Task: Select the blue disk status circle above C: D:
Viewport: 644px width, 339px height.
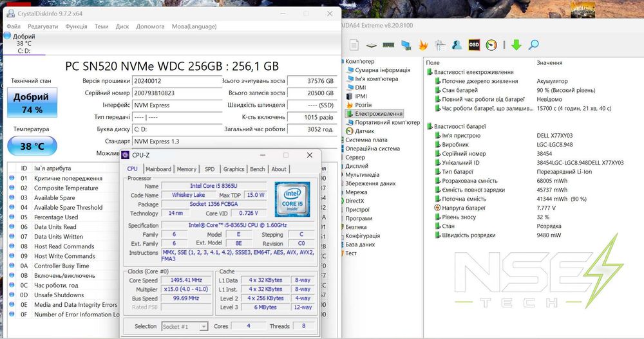Action: pos(7,36)
